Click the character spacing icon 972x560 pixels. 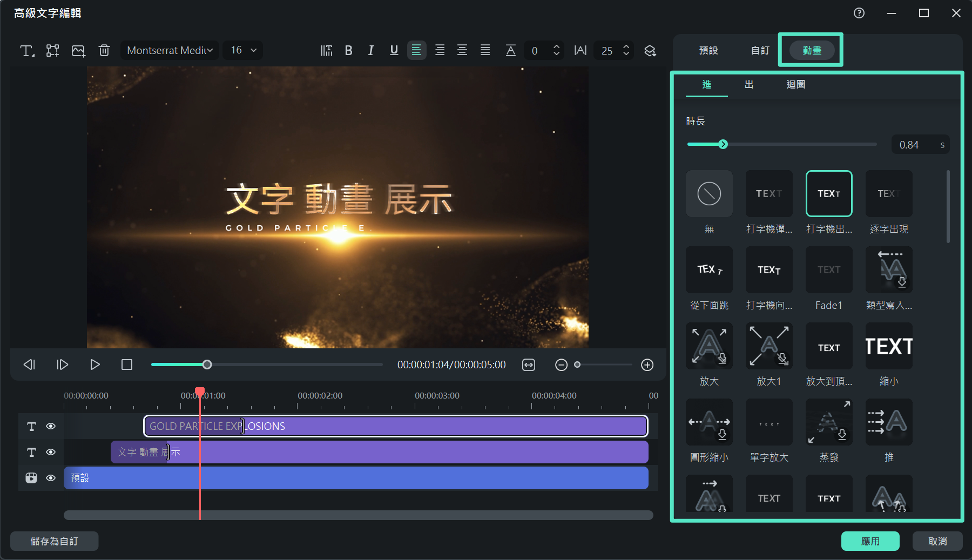tap(580, 51)
